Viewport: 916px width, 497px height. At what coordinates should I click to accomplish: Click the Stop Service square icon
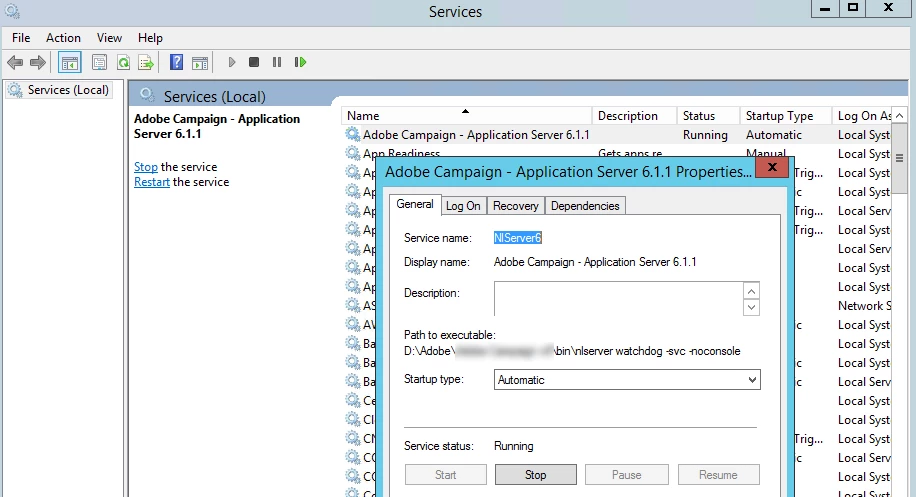pos(254,62)
